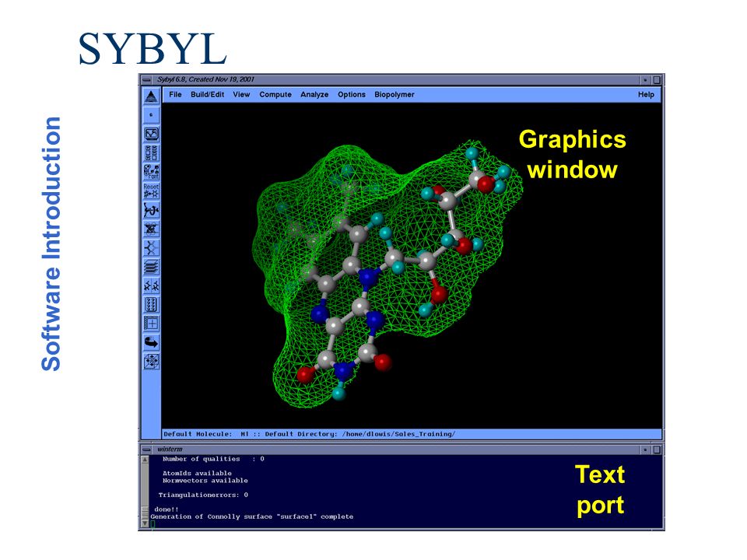Click the small dot icon below the logo

pyautogui.click(x=151, y=115)
